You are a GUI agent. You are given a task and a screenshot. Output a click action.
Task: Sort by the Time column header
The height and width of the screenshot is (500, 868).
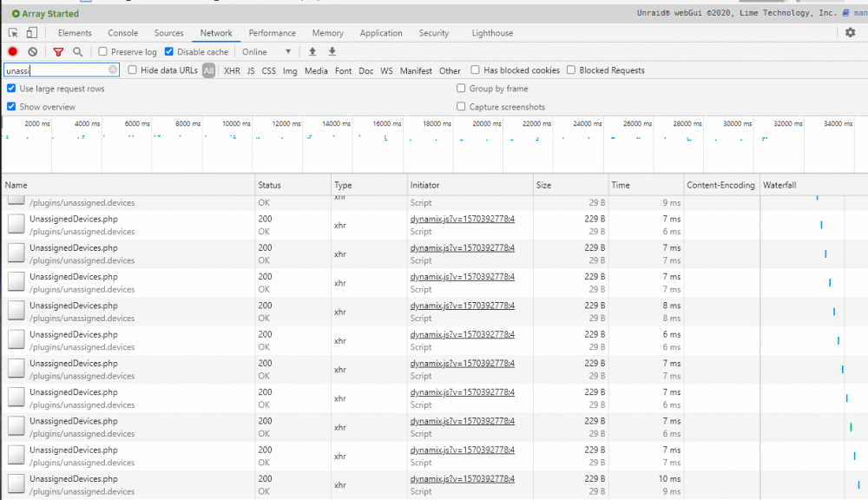tap(646, 185)
